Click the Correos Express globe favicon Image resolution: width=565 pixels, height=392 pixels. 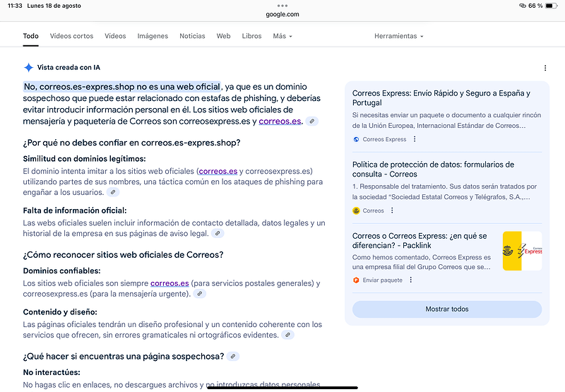tap(356, 139)
